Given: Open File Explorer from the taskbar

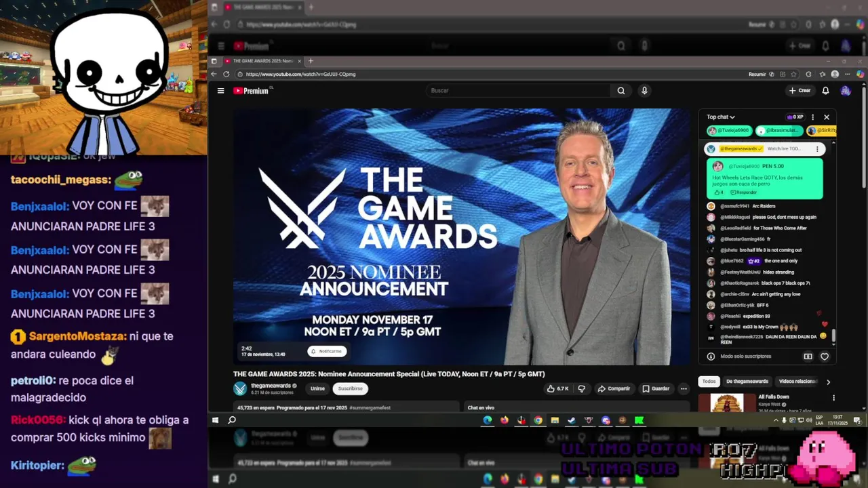Looking at the screenshot, I should (555, 420).
